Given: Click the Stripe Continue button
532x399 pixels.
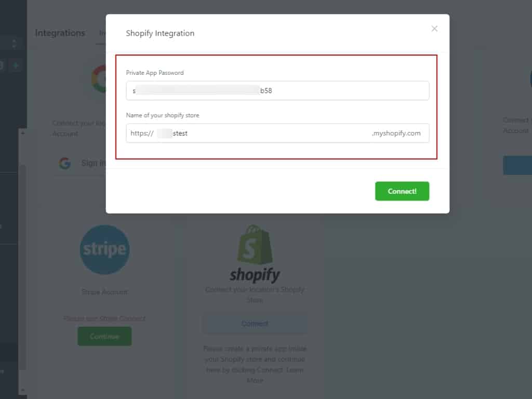Looking at the screenshot, I should 104,336.
